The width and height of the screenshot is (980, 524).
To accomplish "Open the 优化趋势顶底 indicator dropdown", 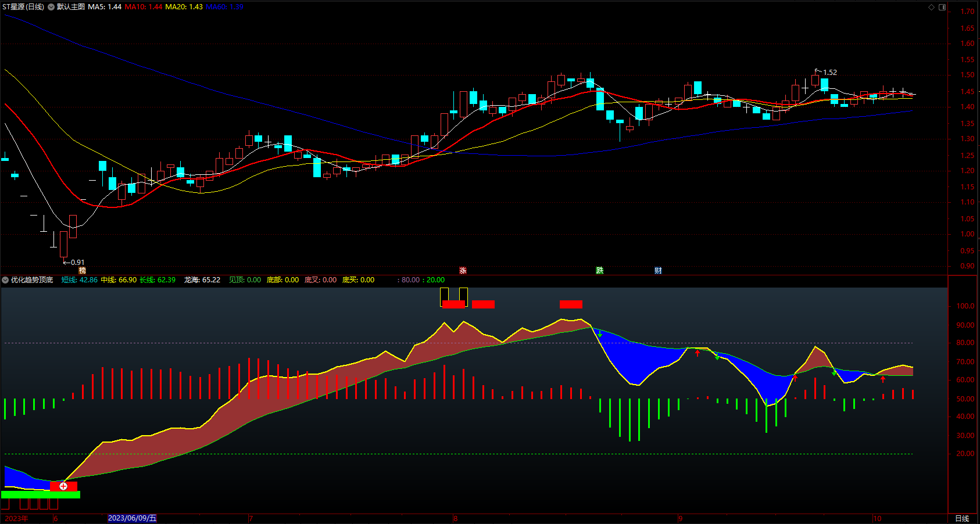I will point(5,280).
